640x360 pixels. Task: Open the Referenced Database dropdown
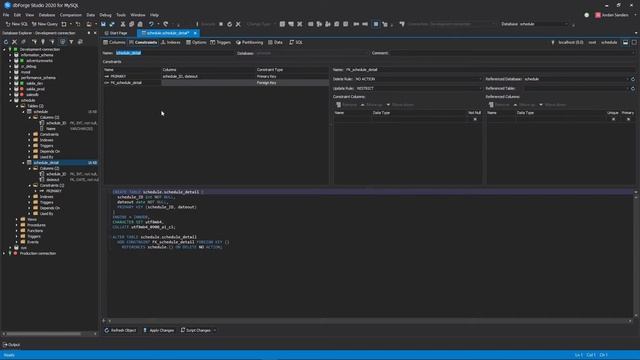627,79
